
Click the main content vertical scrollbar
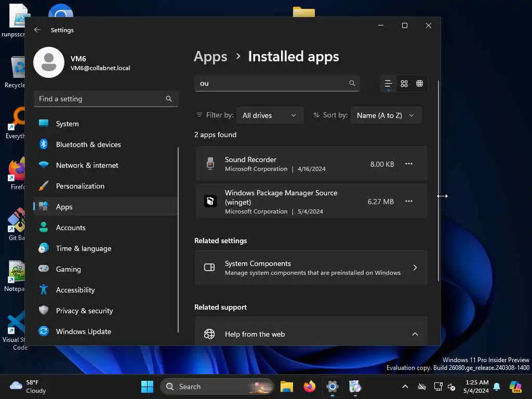[438, 180]
